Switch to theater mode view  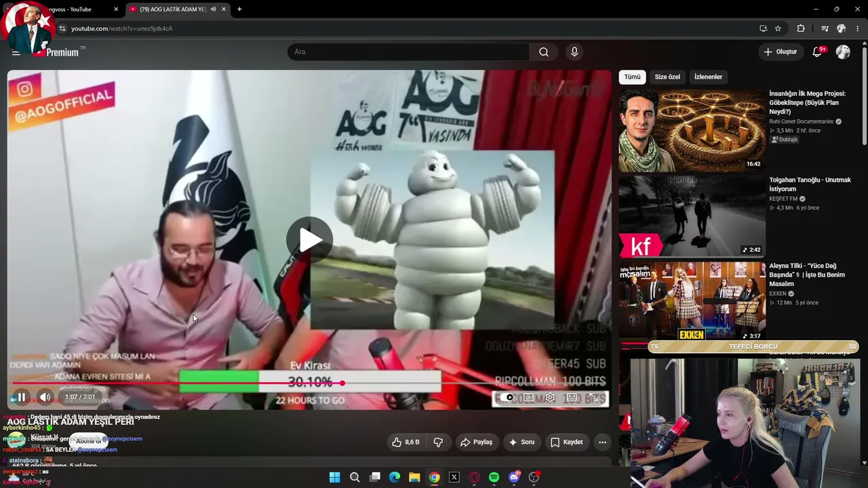(x=572, y=398)
